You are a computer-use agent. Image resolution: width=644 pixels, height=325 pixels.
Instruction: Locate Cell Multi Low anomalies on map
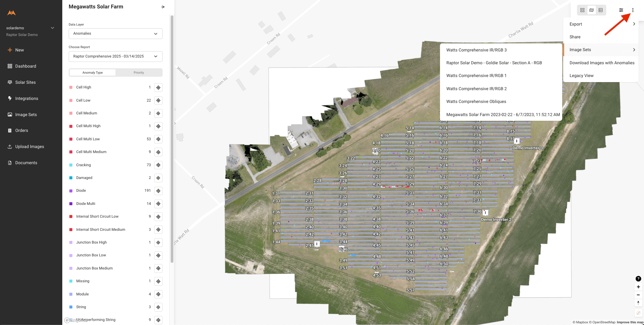tap(158, 139)
